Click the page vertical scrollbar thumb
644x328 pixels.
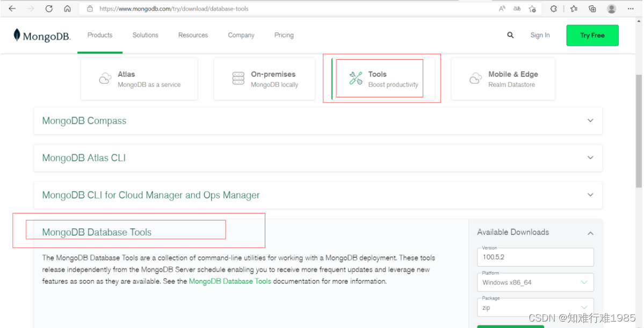[639, 132]
